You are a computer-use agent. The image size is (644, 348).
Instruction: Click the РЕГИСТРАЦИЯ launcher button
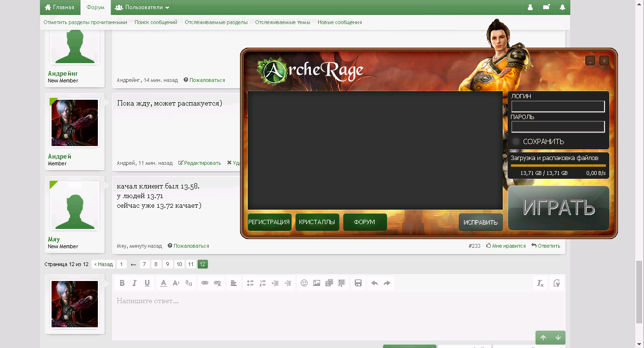pos(269,222)
